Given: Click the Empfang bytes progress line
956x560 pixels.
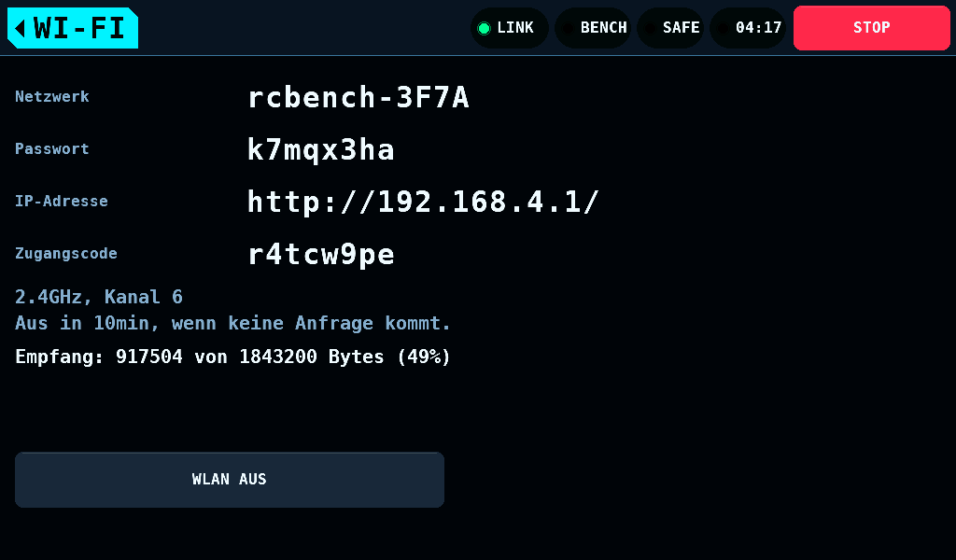Looking at the screenshot, I should tap(232, 357).
